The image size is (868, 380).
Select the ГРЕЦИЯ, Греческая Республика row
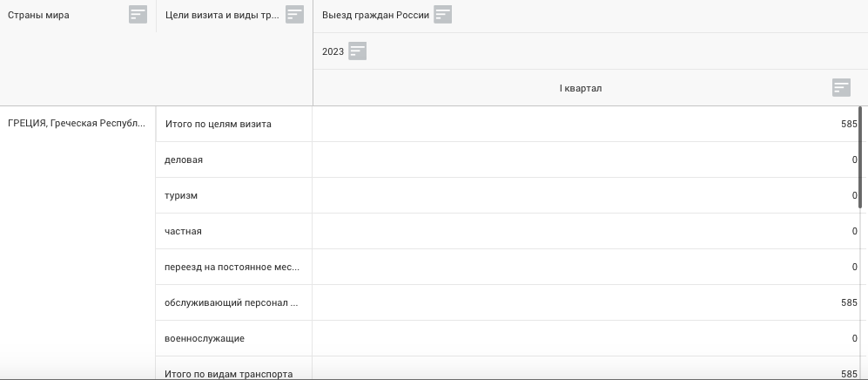tap(77, 124)
